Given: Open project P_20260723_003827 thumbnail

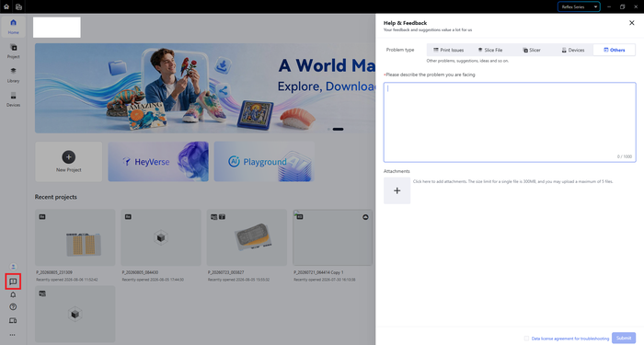Looking at the screenshot, I should tap(247, 237).
